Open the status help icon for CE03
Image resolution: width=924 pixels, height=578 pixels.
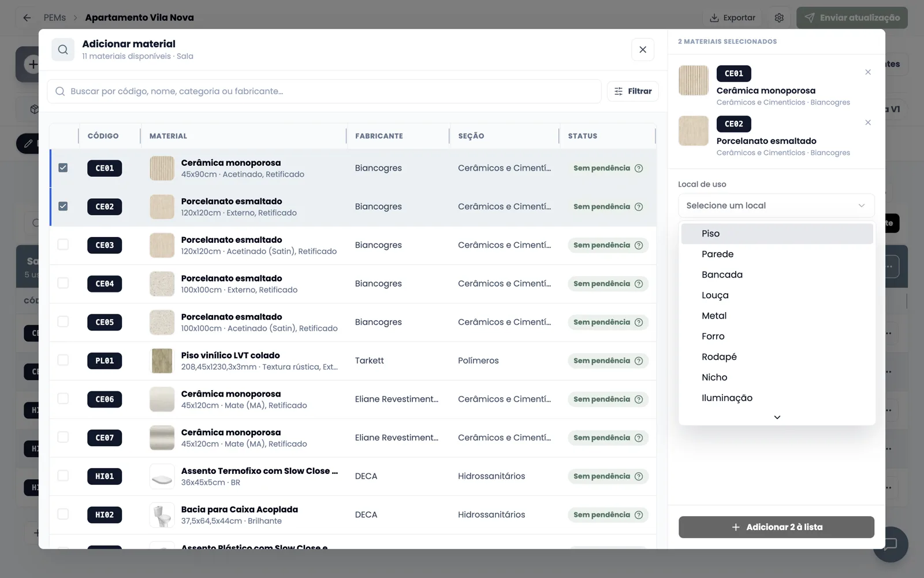(639, 245)
